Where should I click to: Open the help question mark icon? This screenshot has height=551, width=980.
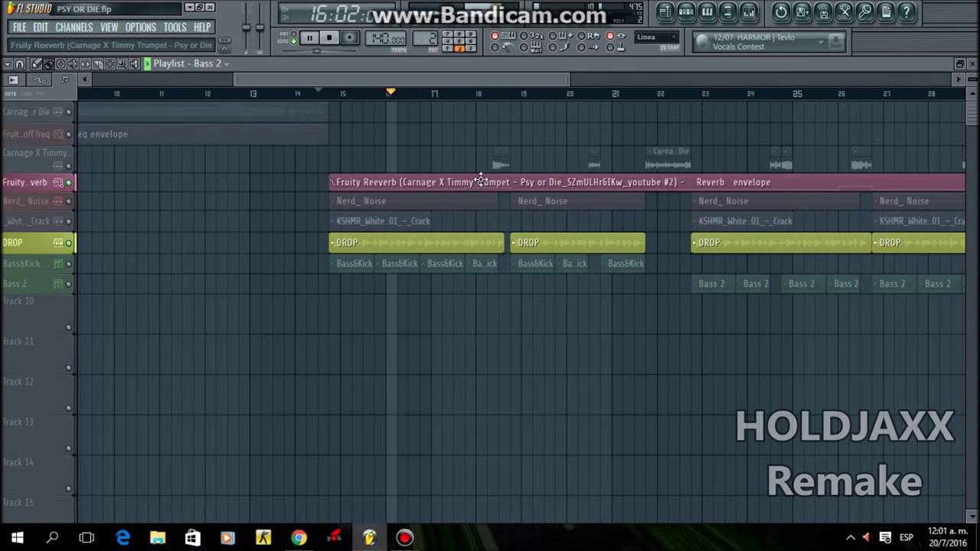tap(906, 11)
